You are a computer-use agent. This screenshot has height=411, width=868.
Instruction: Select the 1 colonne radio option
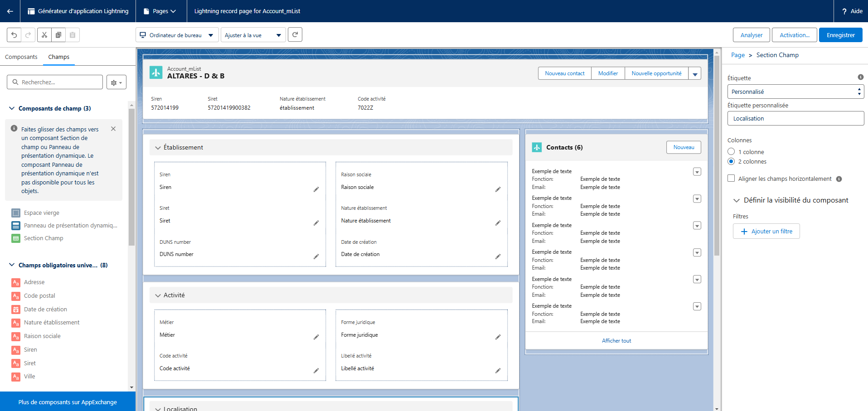pyautogui.click(x=731, y=152)
